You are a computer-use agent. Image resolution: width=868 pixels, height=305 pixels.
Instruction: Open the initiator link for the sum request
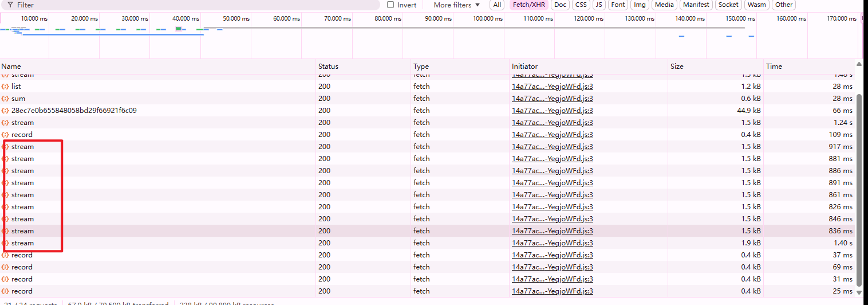(553, 99)
